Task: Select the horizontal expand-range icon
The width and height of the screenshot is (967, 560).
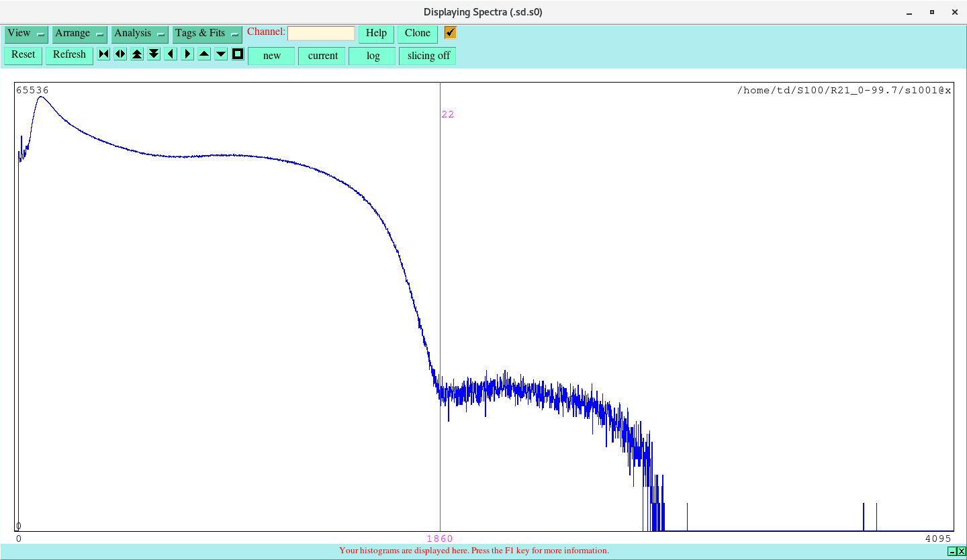Action: click(x=120, y=54)
